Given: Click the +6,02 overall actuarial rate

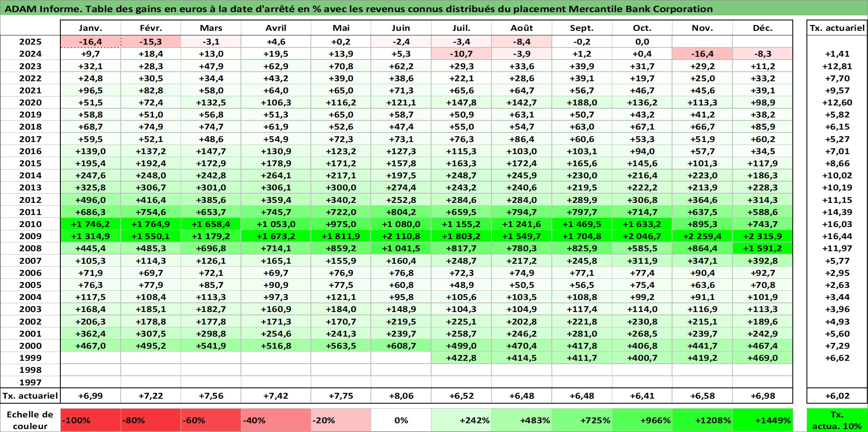Looking at the screenshot, I should click(x=837, y=396).
